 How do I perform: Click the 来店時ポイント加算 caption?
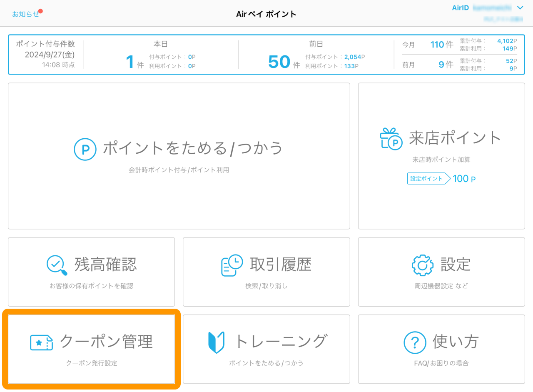tap(441, 160)
